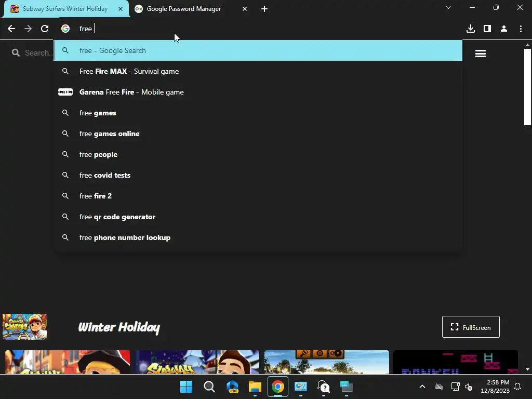Image resolution: width=532 pixels, height=399 pixels.
Task: Click the Garena Free Fire logo icon
Action: pos(65,92)
